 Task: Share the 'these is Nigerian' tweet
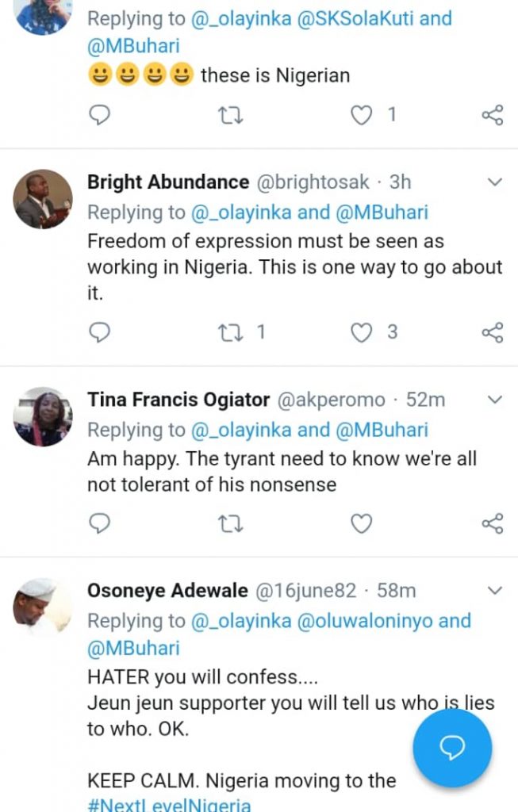pyautogui.click(x=493, y=116)
